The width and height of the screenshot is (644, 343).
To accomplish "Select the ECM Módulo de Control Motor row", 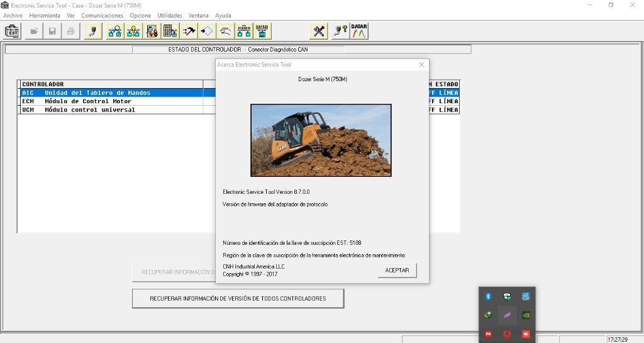I will 118,101.
